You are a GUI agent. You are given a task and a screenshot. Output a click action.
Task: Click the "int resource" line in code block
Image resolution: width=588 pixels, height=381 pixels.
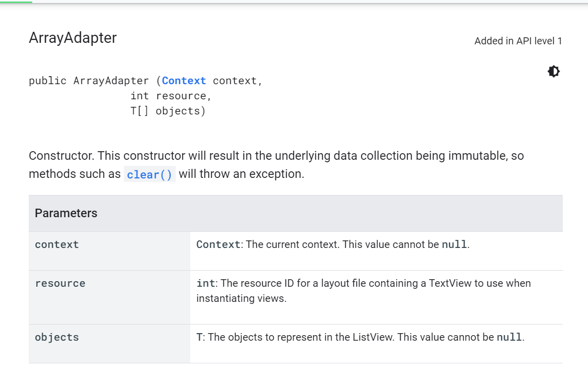(x=171, y=96)
